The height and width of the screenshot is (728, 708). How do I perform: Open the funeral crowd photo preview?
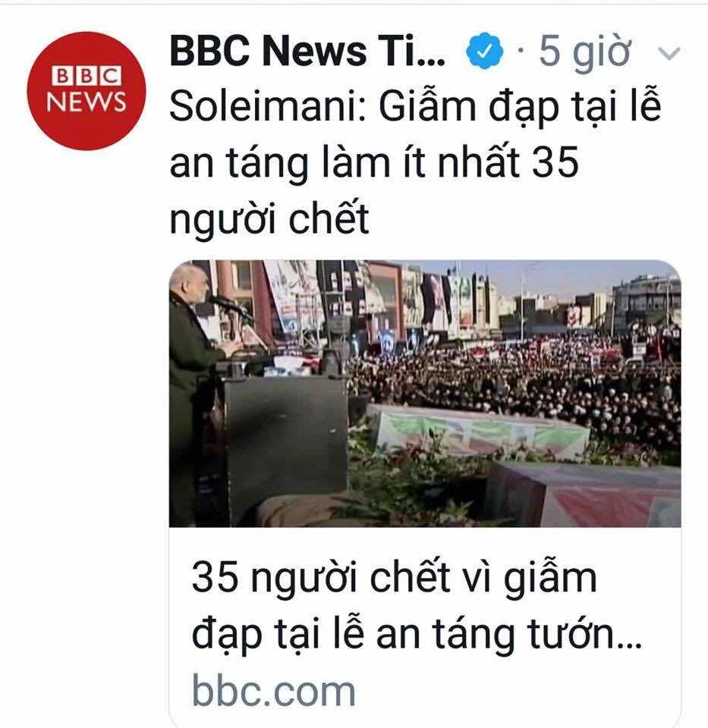click(425, 394)
